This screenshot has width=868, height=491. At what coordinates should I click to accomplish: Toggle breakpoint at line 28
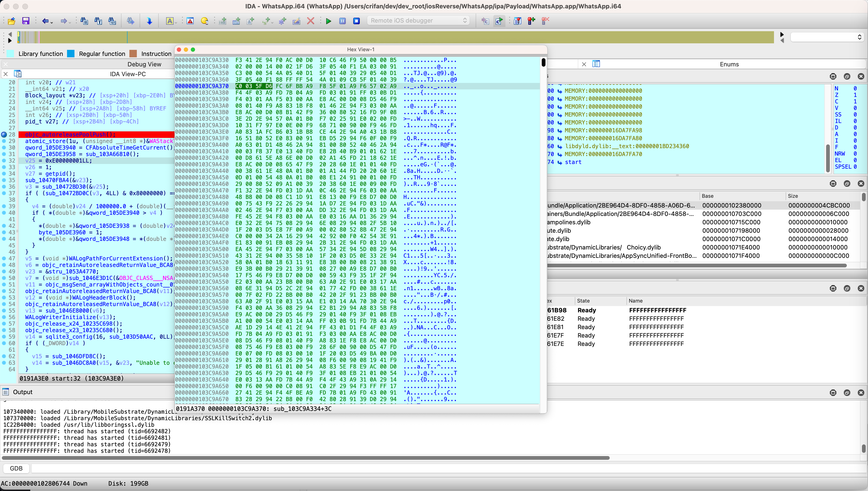click(4, 135)
